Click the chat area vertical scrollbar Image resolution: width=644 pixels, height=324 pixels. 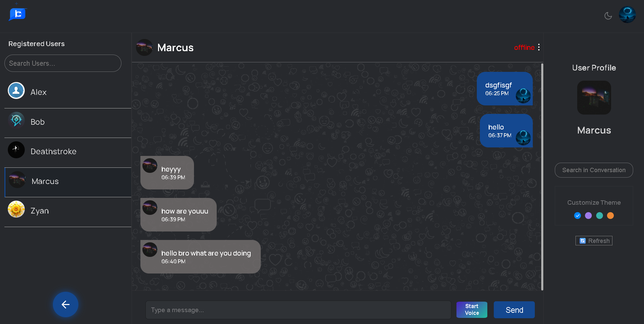pos(542,177)
